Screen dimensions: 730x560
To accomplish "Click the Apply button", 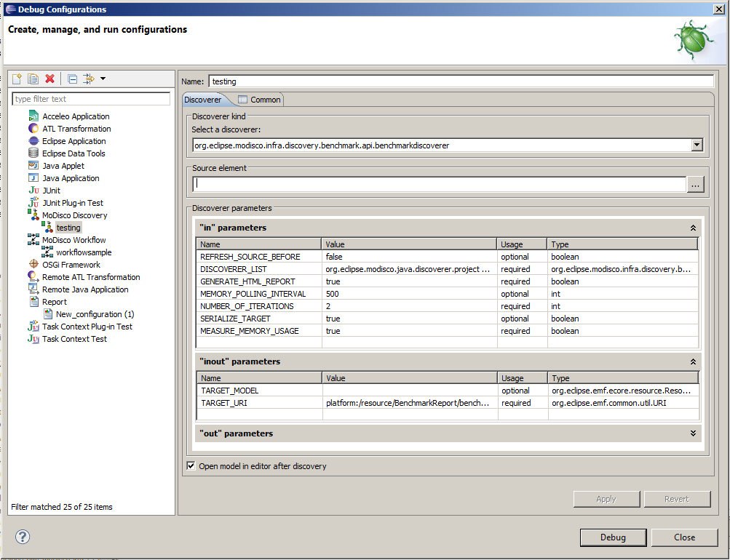I will tap(606, 499).
